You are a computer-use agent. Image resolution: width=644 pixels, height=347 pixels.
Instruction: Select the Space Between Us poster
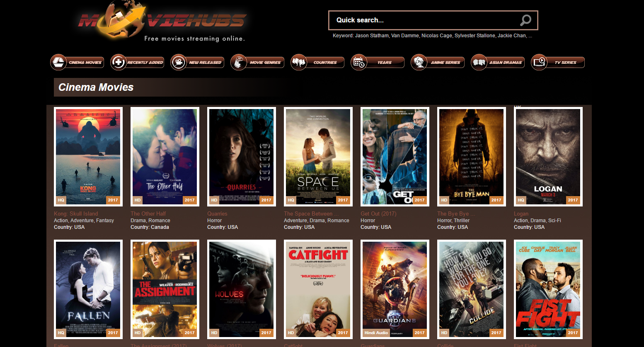tap(318, 157)
